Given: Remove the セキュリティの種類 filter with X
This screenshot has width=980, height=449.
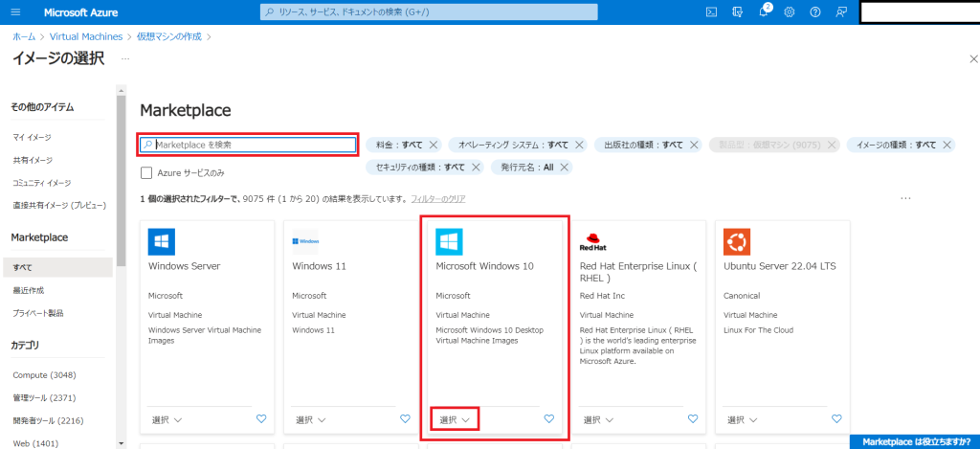Looking at the screenshot, I should coord(476,167).
